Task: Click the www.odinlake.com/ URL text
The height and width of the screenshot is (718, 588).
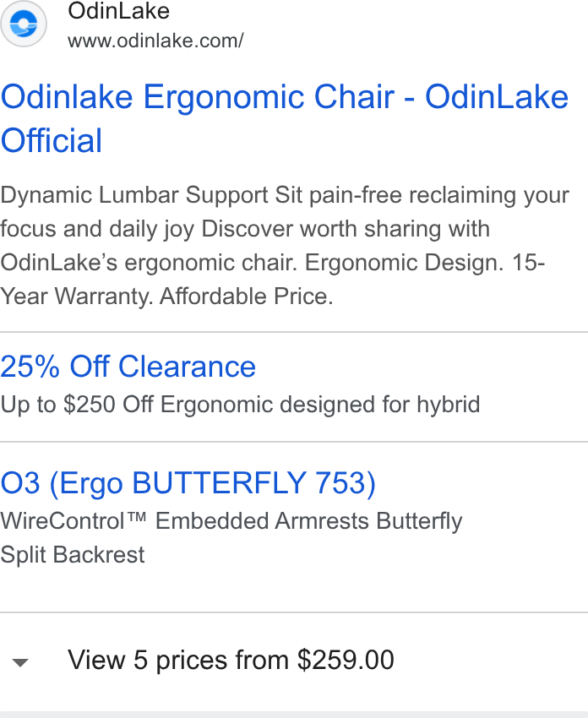Action: click(155, 41)
